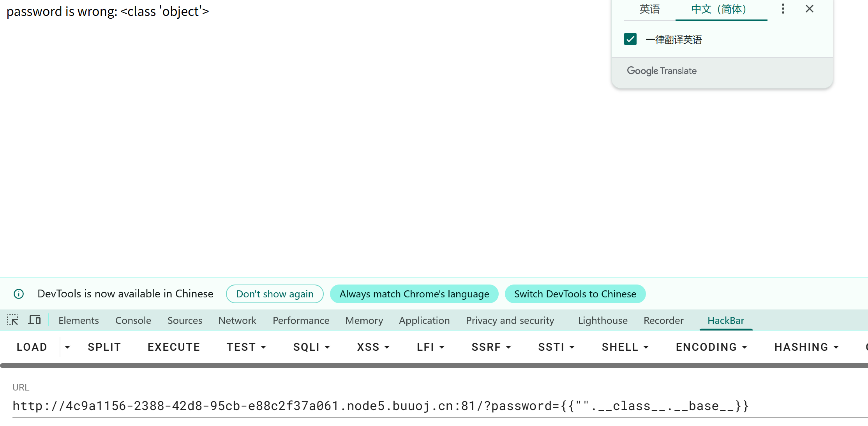Click the DevTools info circle icon
The width and height of the screenshot is (868, 426).
pyautogui.click(x=19, y=294)
